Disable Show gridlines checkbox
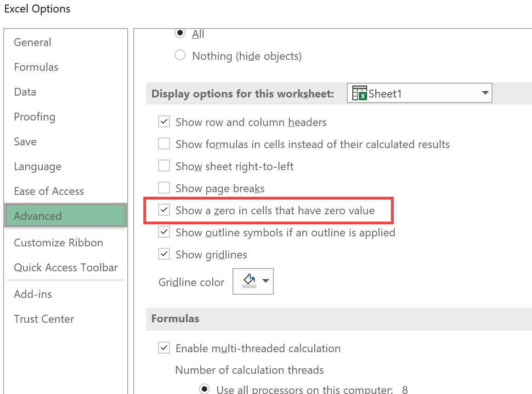The image size is (532, 394). point(164,254)
